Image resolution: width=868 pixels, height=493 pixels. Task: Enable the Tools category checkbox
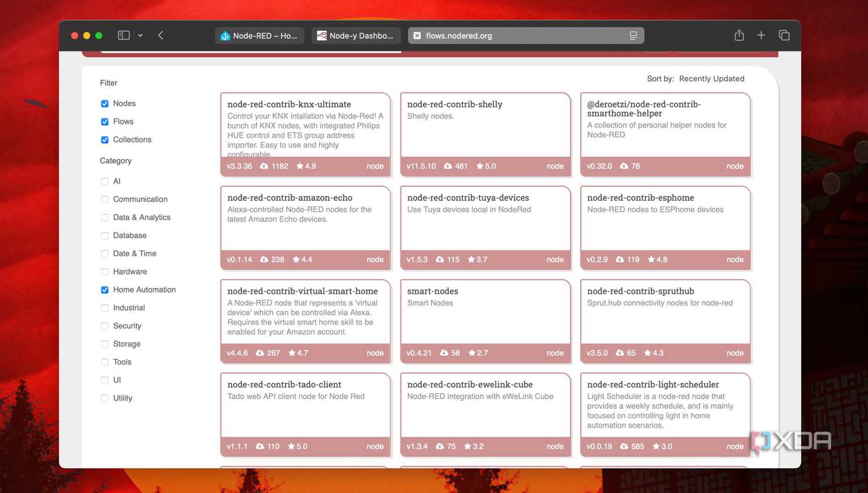[105, 362]
